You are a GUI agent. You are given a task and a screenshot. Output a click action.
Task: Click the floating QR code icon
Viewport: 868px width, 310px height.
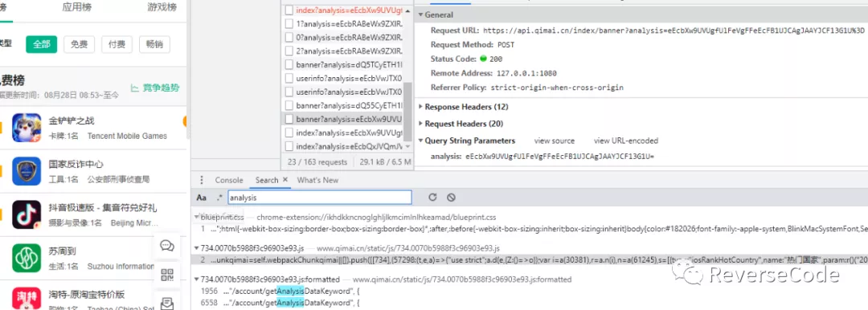pyautogui.click(x=167, y=275)
